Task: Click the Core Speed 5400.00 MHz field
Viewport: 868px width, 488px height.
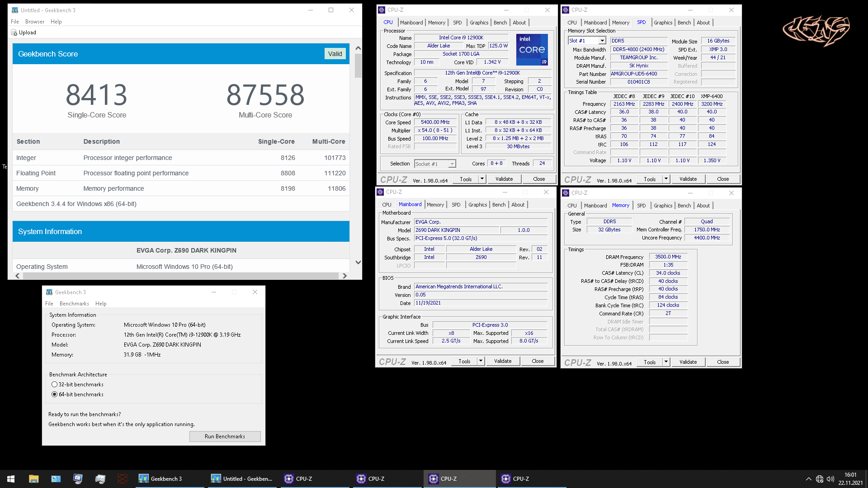Action: click(x=435, y=122)
